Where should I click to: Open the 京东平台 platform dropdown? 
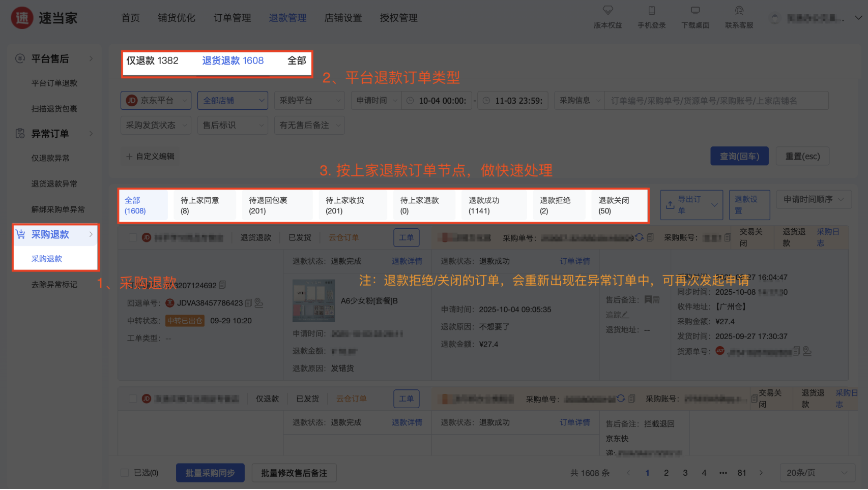point(156,101)
